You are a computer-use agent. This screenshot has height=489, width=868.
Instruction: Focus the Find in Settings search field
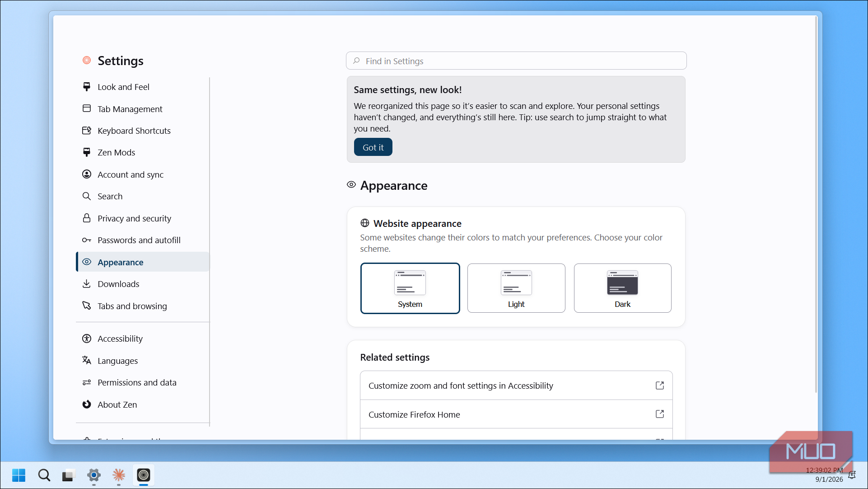click(516, 61)
